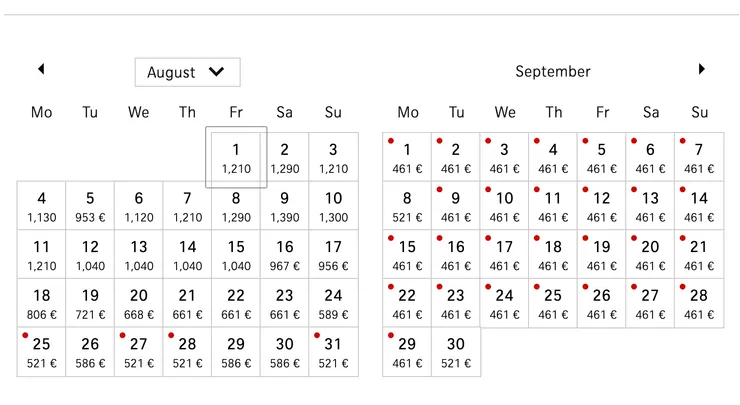Viewport: 740px width, 405px height.
Task: Select August 20 at 668 €
Action: [139, 303]
